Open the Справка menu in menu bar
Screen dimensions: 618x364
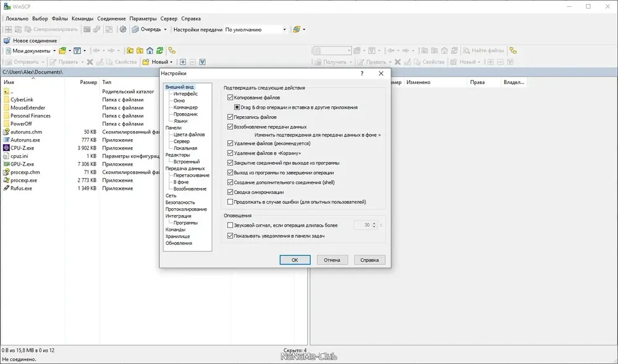click(x=191, y=19)
